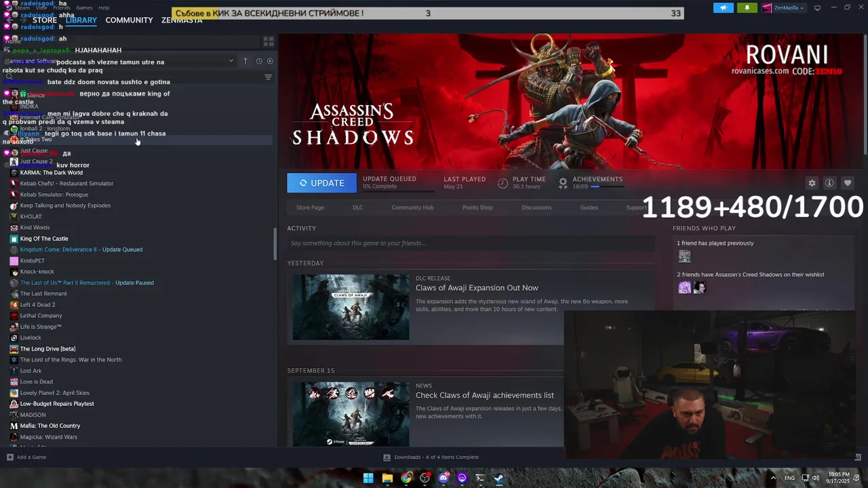Screen dimensions: 868x488
Task: Open the Points Shop link
Action: 477,207
